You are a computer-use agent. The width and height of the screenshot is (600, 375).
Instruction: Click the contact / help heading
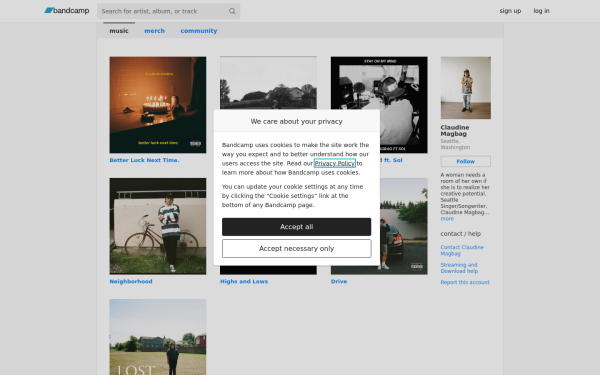461,233
